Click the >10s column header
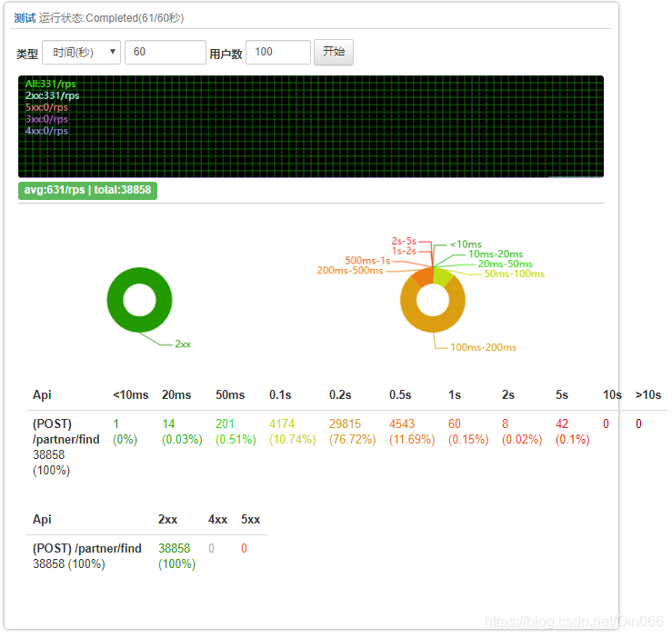The width and height of the screenshot is (672, 638). point(648,395)
